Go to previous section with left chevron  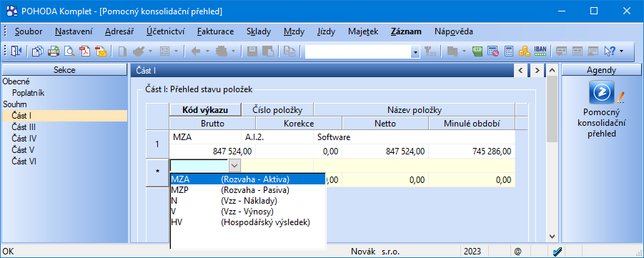[521, 70]
